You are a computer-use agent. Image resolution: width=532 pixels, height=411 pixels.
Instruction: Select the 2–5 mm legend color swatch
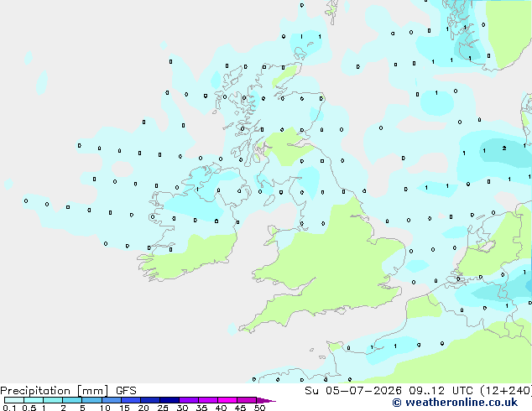coord(72,400)
